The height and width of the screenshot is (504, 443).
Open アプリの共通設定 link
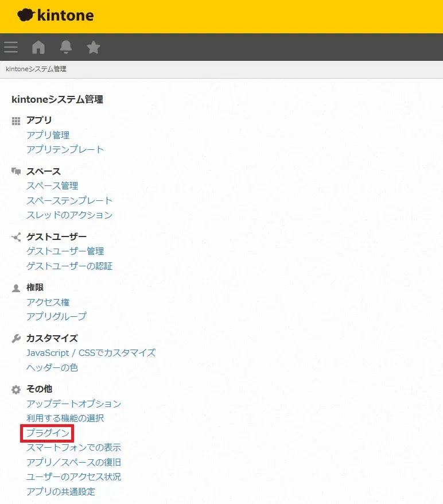click(61, 491)
